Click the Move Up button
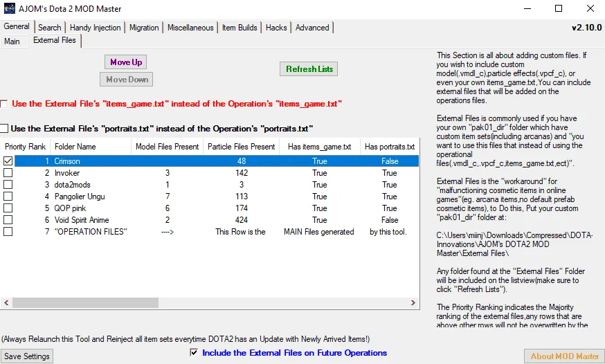The height and width of the screenshot is (364, 605). [x=126, y=62]
